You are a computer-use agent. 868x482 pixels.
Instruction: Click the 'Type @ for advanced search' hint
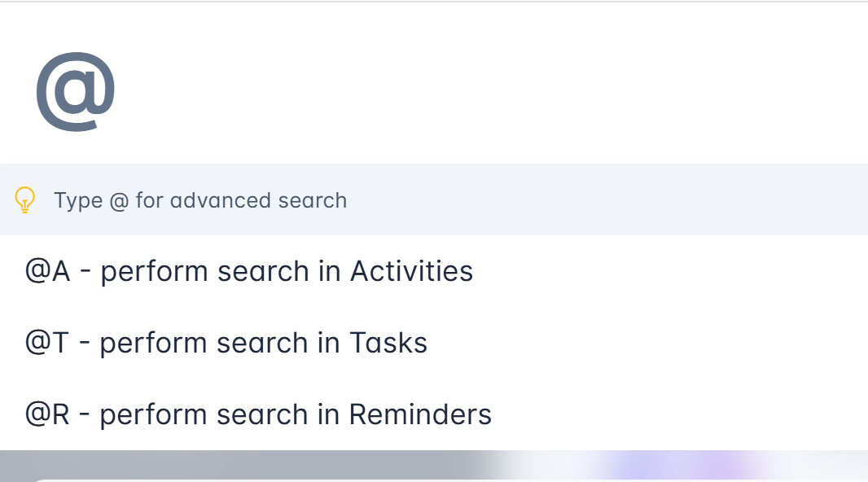(200, 200)
